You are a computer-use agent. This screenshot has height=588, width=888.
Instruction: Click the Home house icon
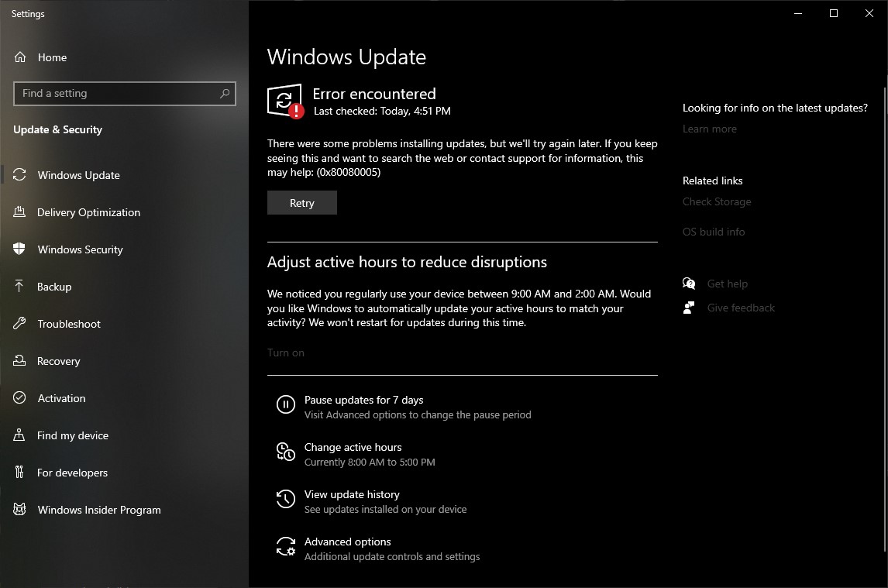point(20,57)
